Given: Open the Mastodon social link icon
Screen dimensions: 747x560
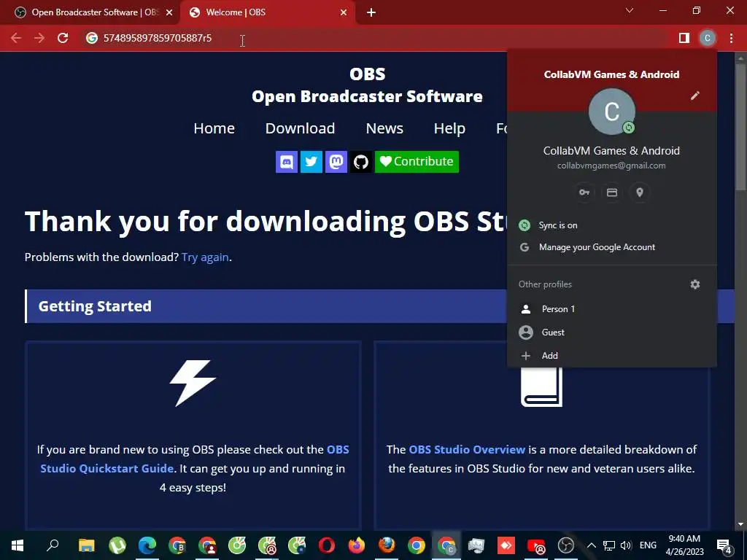Looking at the screenshot, I should click(336, 162).
